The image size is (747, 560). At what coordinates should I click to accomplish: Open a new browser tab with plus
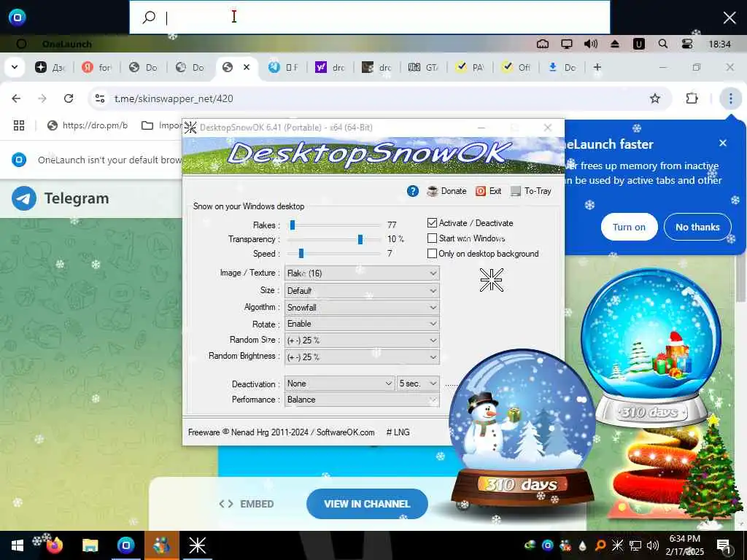pos(597,68)
